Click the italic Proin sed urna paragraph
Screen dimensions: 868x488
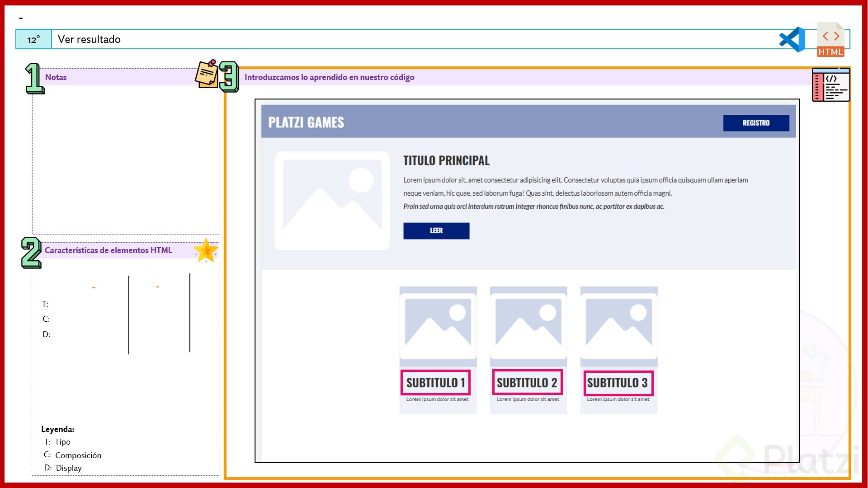coord(534,206)
